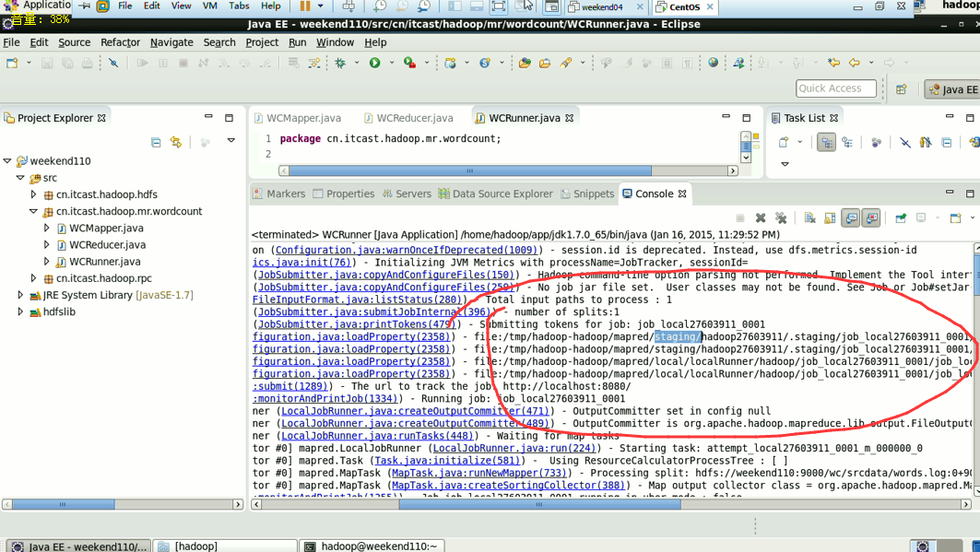Open link FileInputFormat.java:listStatus(280)
The width and height of the screenshot is (980, 552).
click(x=356, y=299)
